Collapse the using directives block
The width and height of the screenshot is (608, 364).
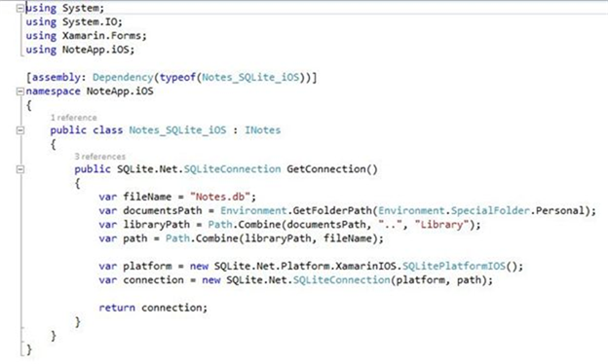[x=20, y=8]
